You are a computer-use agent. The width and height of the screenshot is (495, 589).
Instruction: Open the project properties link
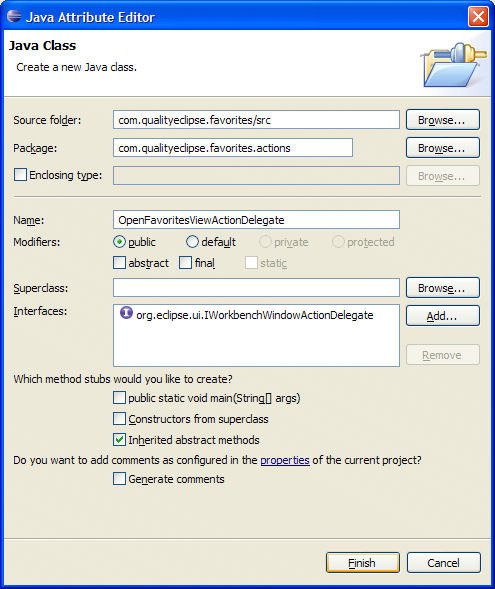pos(285,460)
